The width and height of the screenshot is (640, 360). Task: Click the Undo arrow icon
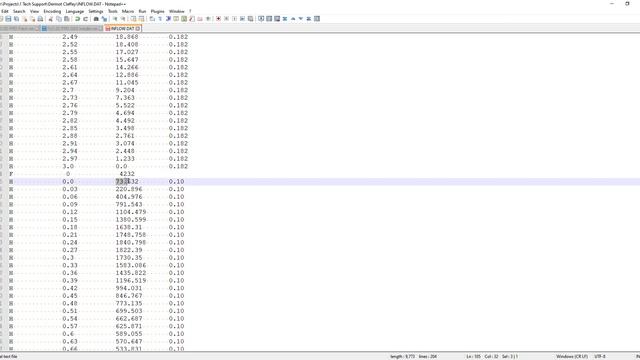point(77,19)
